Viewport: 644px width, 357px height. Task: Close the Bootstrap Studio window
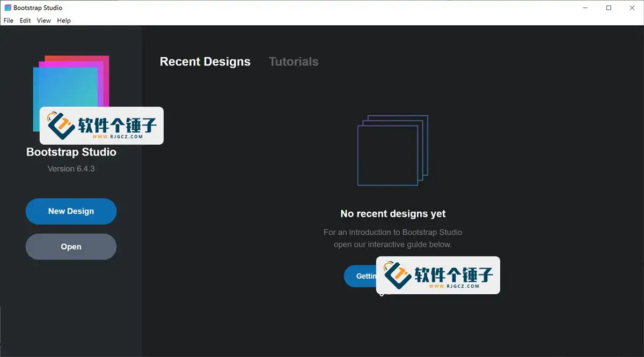632,8
